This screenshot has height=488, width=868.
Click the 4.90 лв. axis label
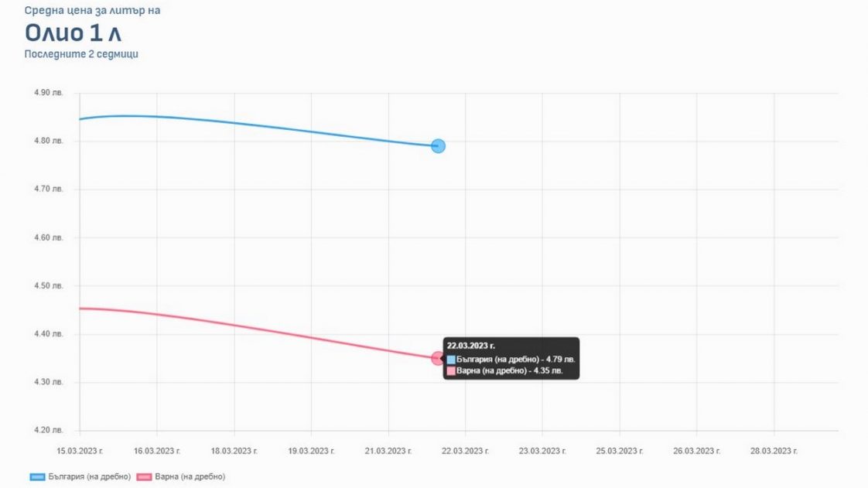48,93
